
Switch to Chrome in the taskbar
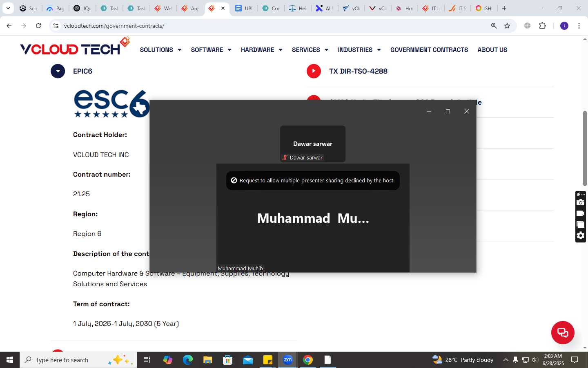coord(308,360)
